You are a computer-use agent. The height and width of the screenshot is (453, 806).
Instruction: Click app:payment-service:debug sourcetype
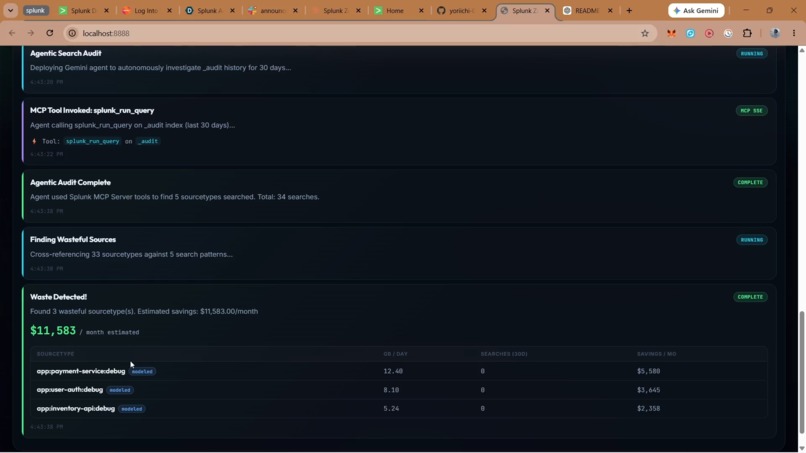point(81,371)
